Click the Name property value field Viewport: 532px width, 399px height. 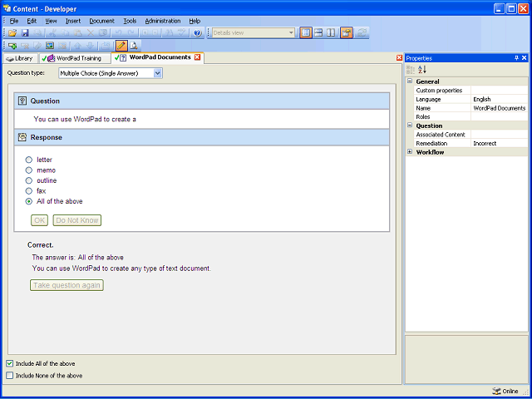[500, 108]
